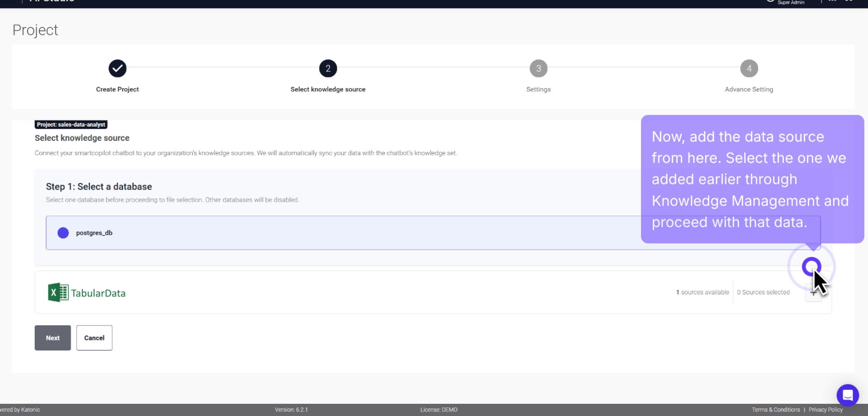Go to the Advance Setting step

(x=749, y=68)
